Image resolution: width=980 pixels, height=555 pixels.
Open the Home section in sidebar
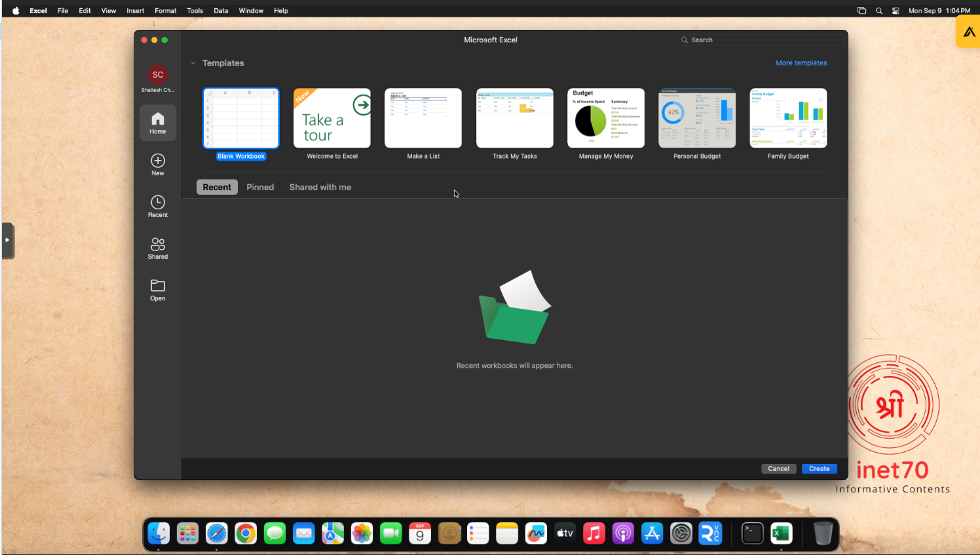[x=158, y=123]
